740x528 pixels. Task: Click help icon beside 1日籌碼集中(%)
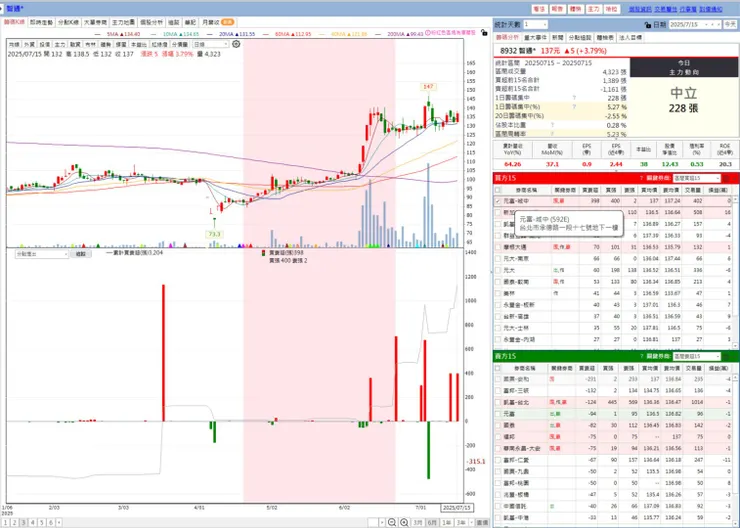[574, 107]
